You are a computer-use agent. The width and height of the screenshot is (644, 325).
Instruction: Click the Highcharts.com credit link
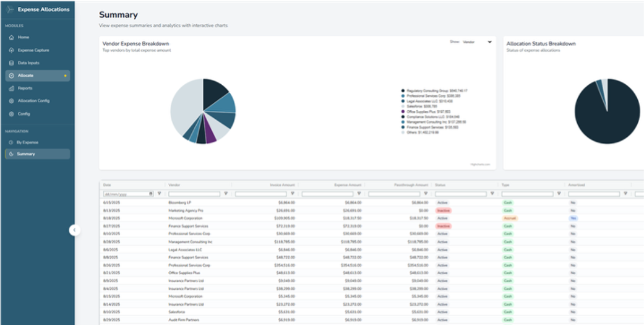(479, 165)
